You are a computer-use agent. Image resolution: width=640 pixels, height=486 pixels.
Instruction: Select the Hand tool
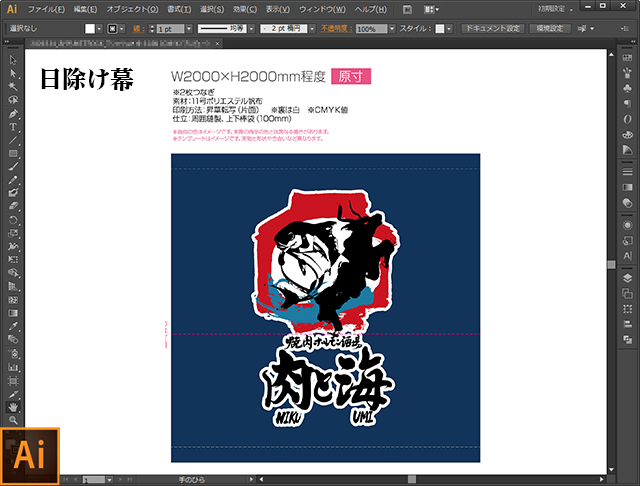13,407
